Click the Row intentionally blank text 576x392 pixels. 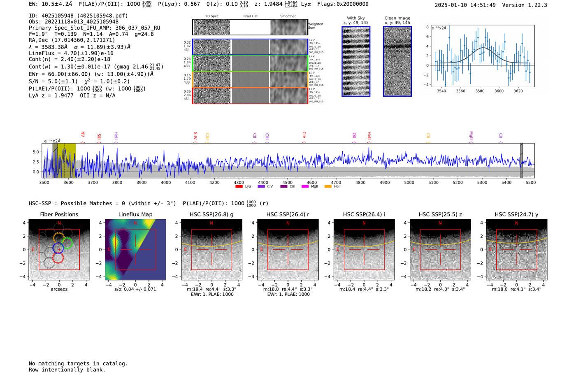[x=67, y=370]
